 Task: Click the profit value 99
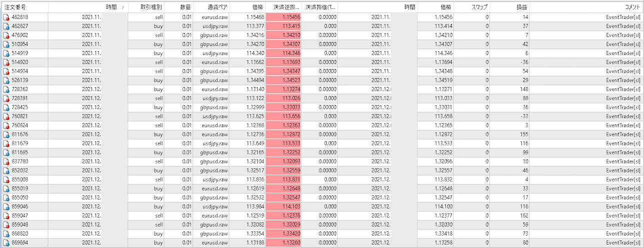[525, 152]
